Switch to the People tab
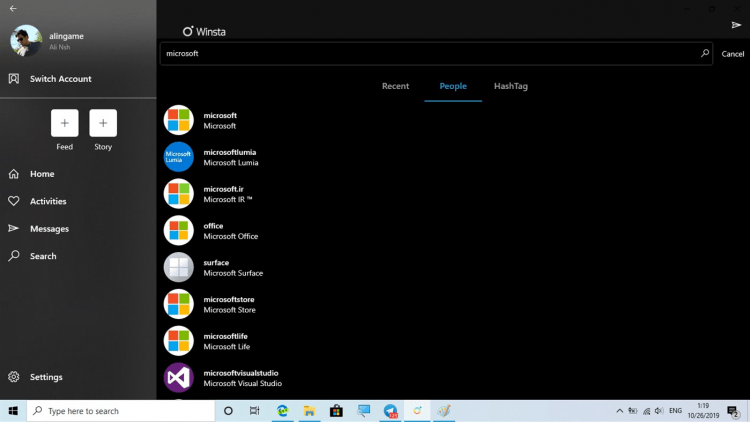Screen dimensions: 750x422 [453, 86]
